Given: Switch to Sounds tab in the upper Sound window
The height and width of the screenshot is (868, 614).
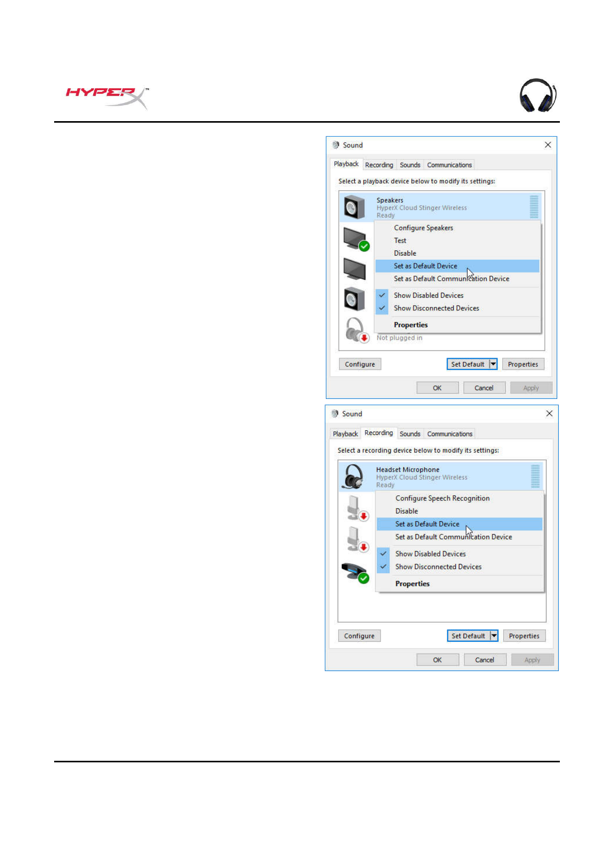Looking at the screenshot, I should pyautogui.click(x=410, y=165).
